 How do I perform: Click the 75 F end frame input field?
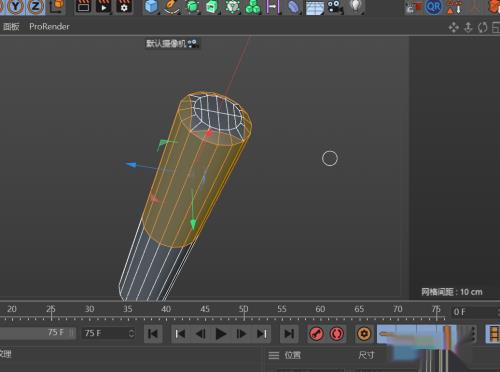point(109,333)
